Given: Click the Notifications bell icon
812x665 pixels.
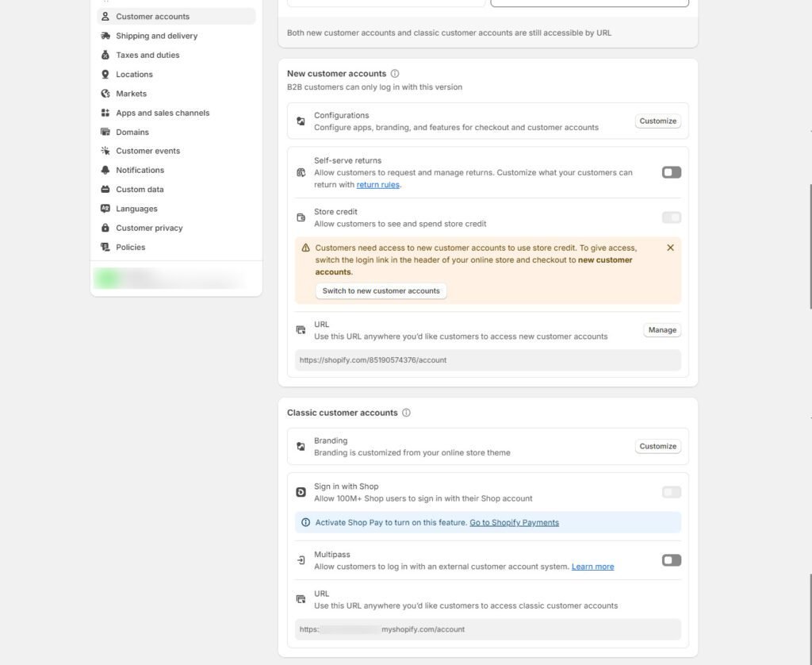Looking at the screenshot, I should coord(105,170).
